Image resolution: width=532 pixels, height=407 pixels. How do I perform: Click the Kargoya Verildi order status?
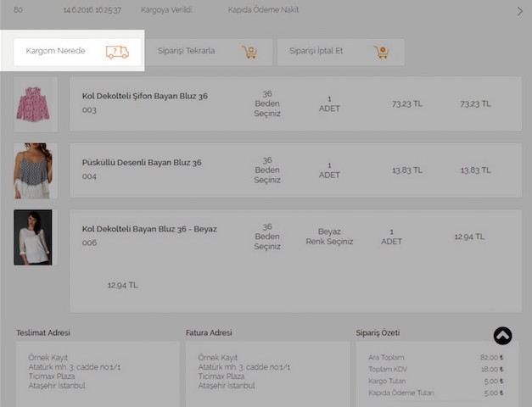(166, 11)
